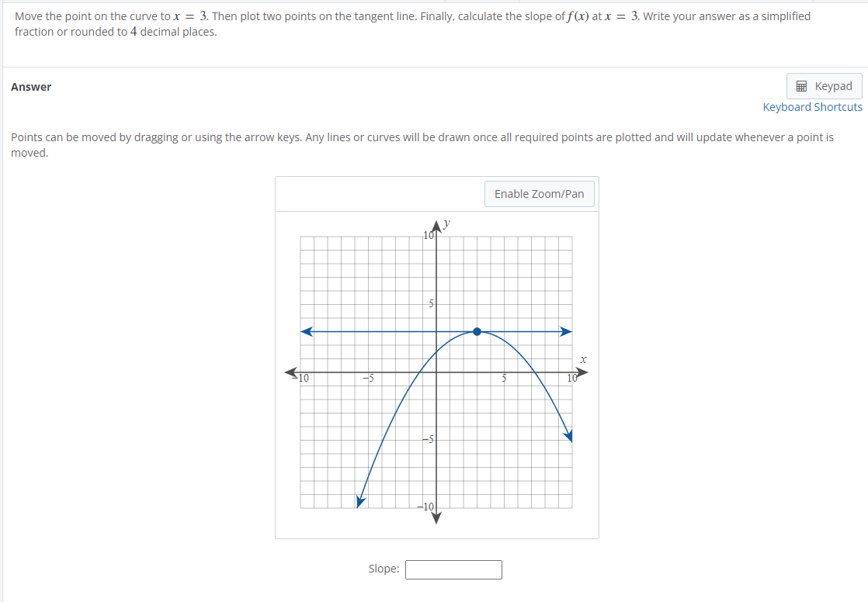868x602 pixels.
Task: Click the right arrowhead of the tangent line
Action: [x=568, y=331]
